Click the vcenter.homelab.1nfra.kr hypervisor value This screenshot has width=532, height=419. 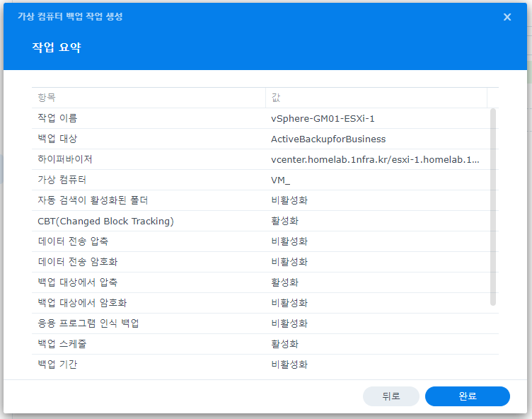pos(375,159)
